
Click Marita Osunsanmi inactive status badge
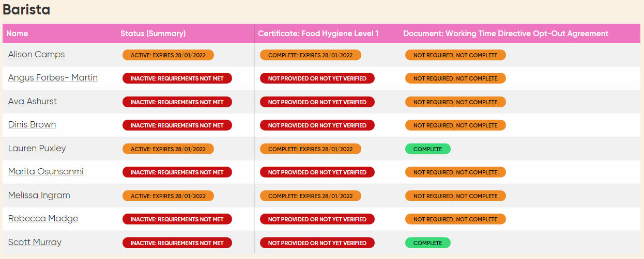[x=177, y=172]
